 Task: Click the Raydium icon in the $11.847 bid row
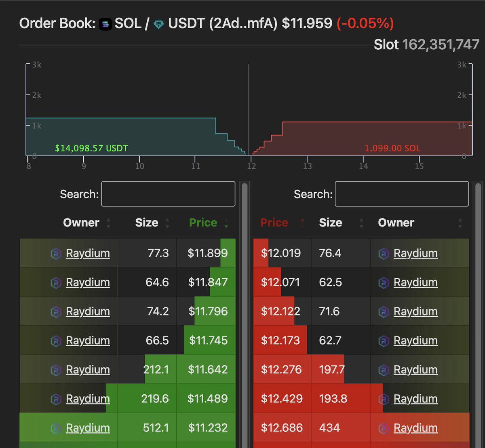tap(56, 283)
